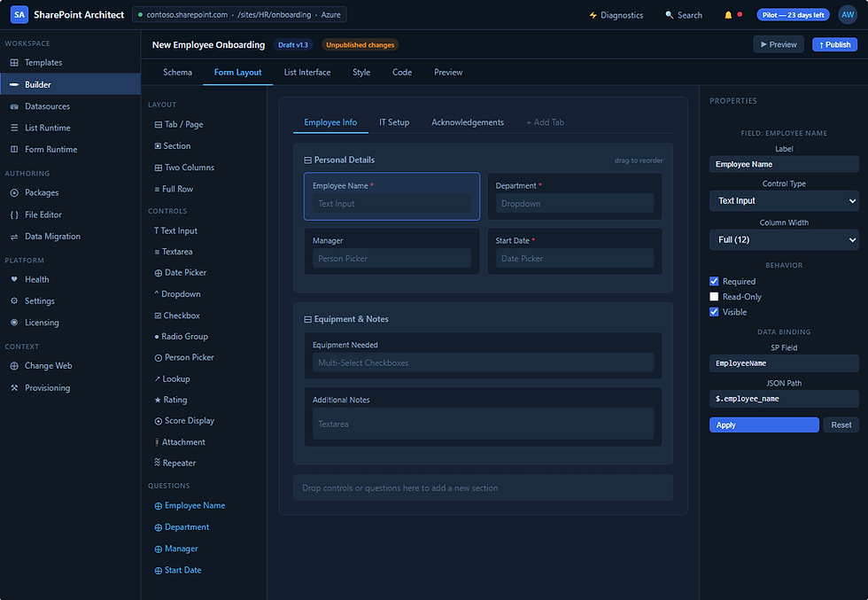Click the Two Columns layout icon
868x600 pixels.
point(159,168)
